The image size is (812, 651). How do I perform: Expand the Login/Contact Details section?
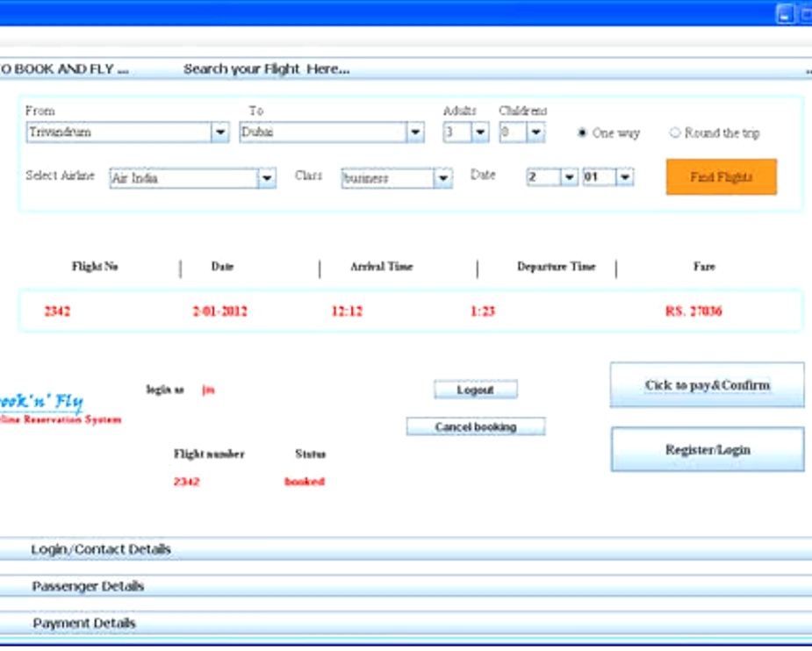pyautogui.click(x=101, y=549)
